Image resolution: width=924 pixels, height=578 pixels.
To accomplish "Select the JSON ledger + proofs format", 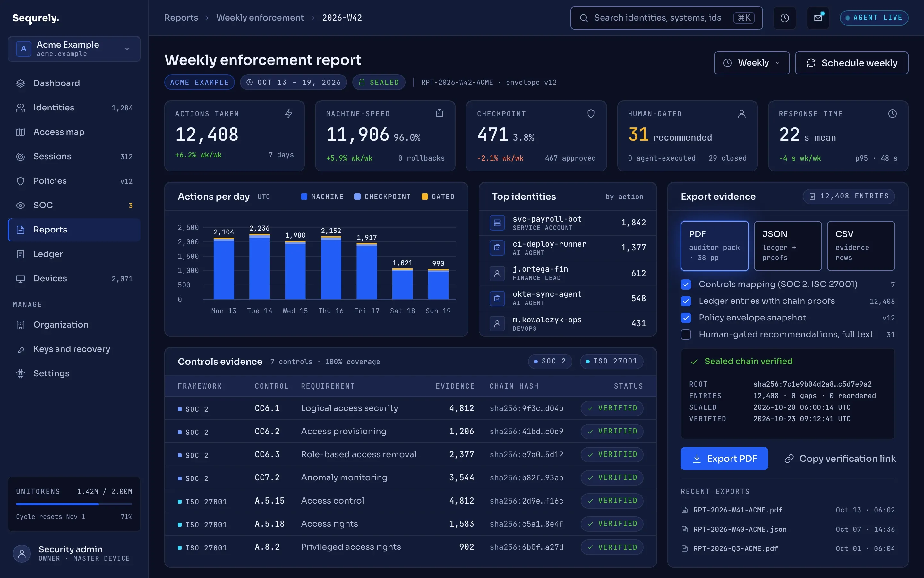I will 788,246.
